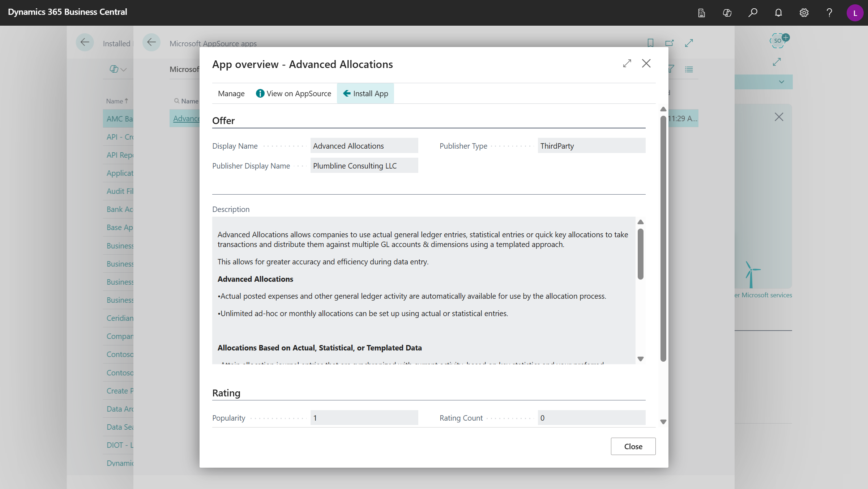Switch to list view using list icon
This screenshot has width=868, height=489.
[x=689, y=69]
